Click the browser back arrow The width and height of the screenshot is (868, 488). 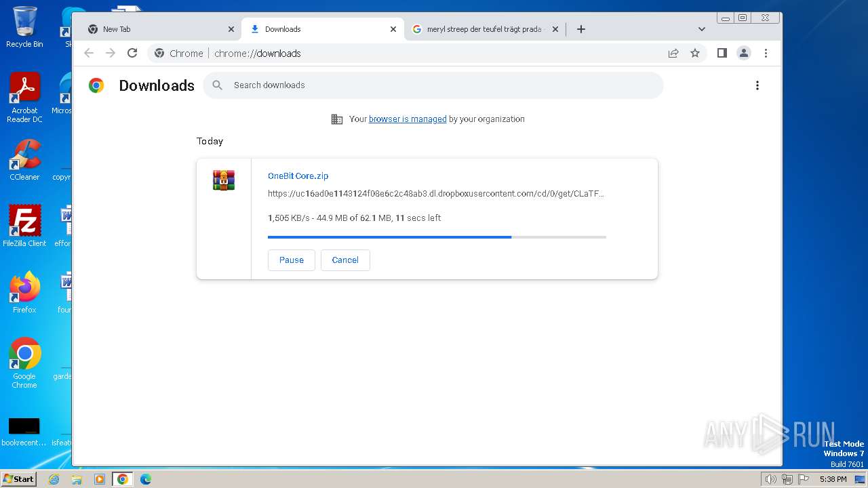pos(89,53)
